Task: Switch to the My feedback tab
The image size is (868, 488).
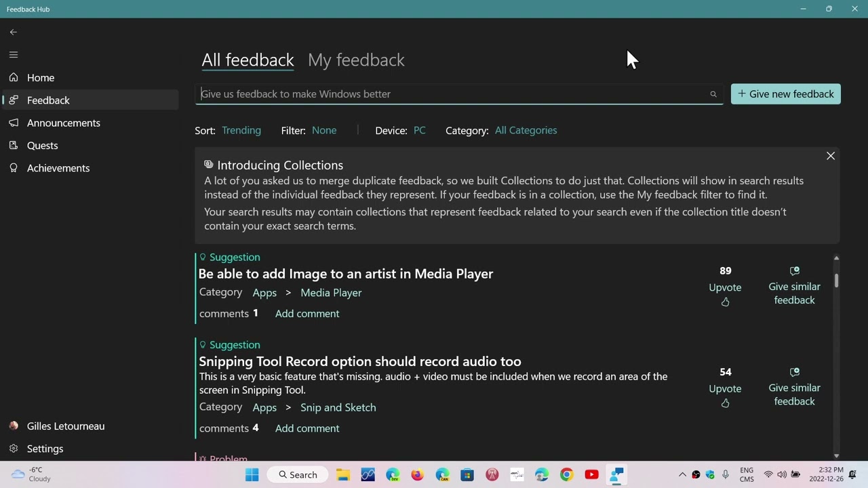Action: 356,60
